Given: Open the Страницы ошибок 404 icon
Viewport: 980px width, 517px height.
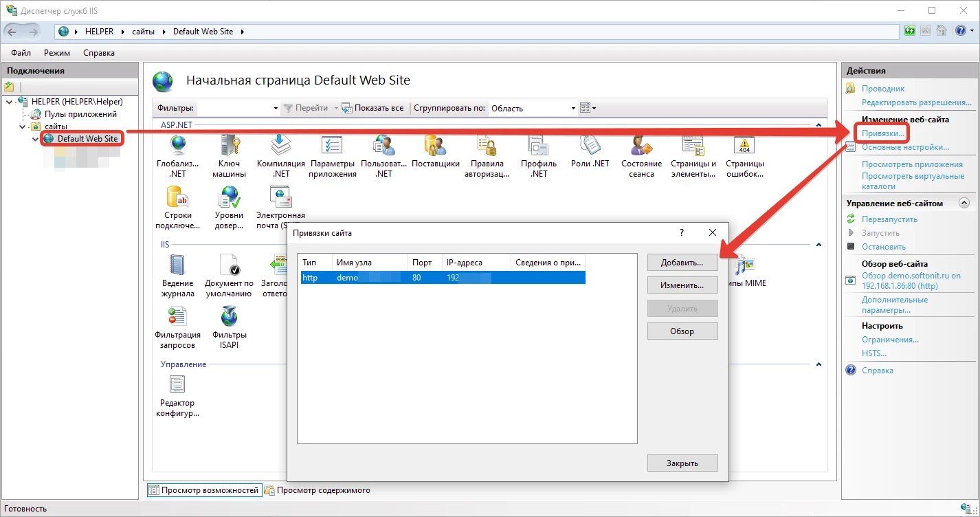Looking at the screenshot, I should click(744, 146).
